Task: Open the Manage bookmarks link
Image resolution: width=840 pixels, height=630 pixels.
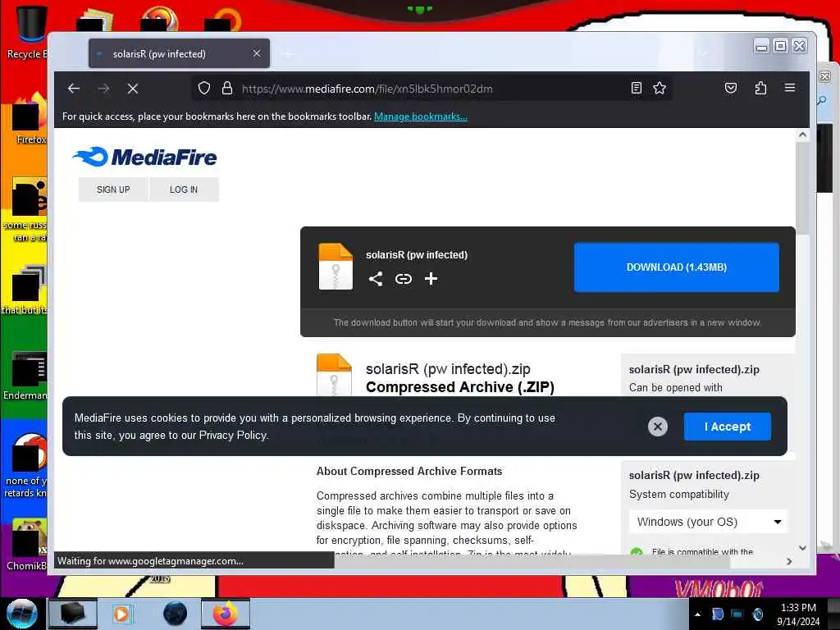Action: coord(421,116)
